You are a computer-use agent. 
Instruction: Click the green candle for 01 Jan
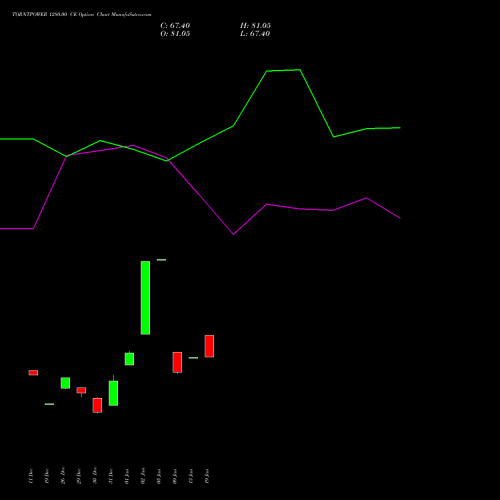[x=129, y=359]
